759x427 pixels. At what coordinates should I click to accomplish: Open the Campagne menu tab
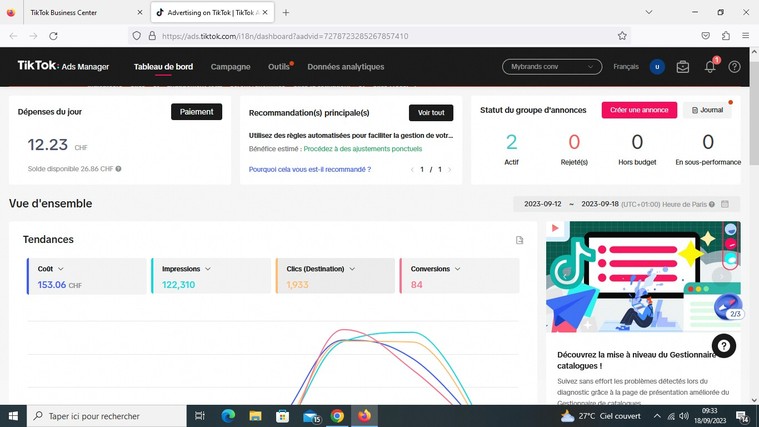pyautogui.click(x=230, y=67)
